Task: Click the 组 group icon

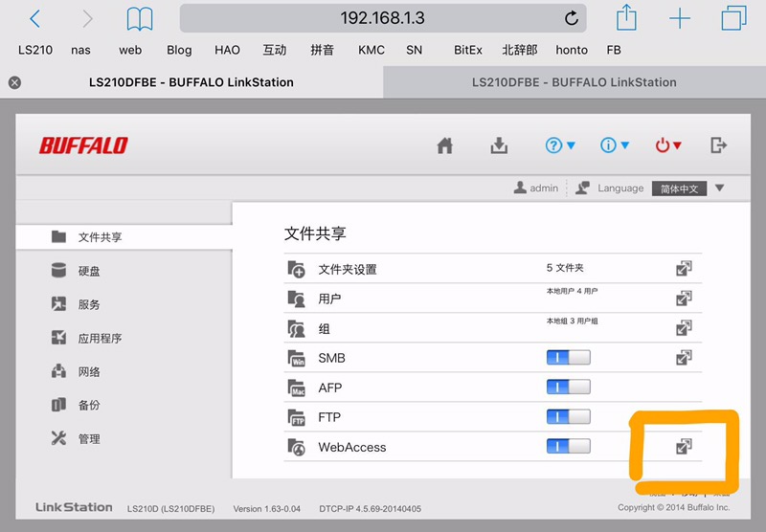Action: pyautogui.click(x=296, y=329)
